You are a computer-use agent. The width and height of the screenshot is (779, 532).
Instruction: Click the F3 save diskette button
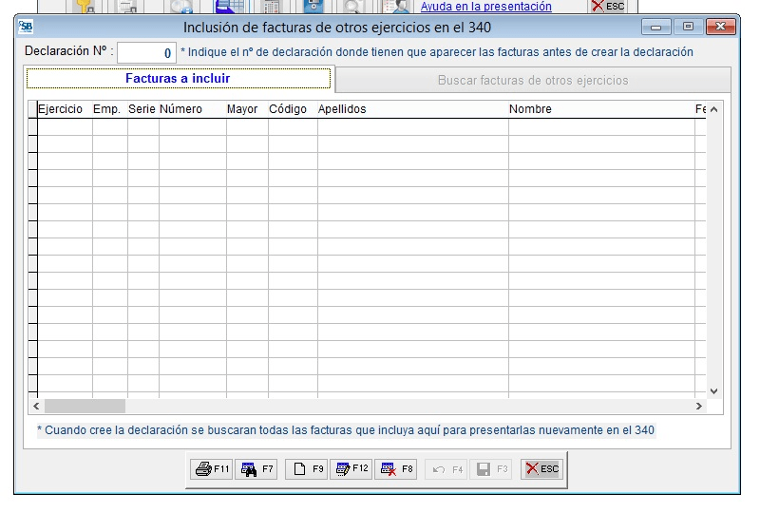(491, 469)
